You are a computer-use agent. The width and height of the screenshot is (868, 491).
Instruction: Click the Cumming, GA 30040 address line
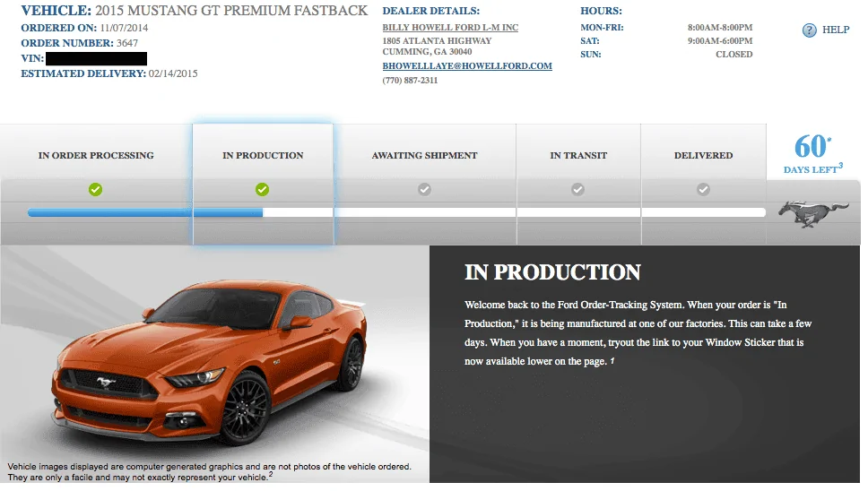pos(427,52)
